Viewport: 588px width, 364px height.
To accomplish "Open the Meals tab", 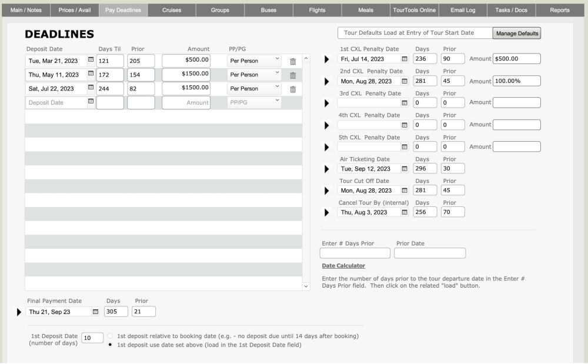I will [x=366, y=10].
